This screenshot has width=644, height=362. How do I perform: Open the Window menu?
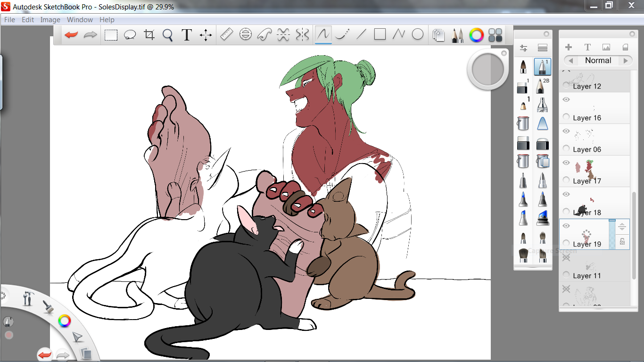pos(80,20)
